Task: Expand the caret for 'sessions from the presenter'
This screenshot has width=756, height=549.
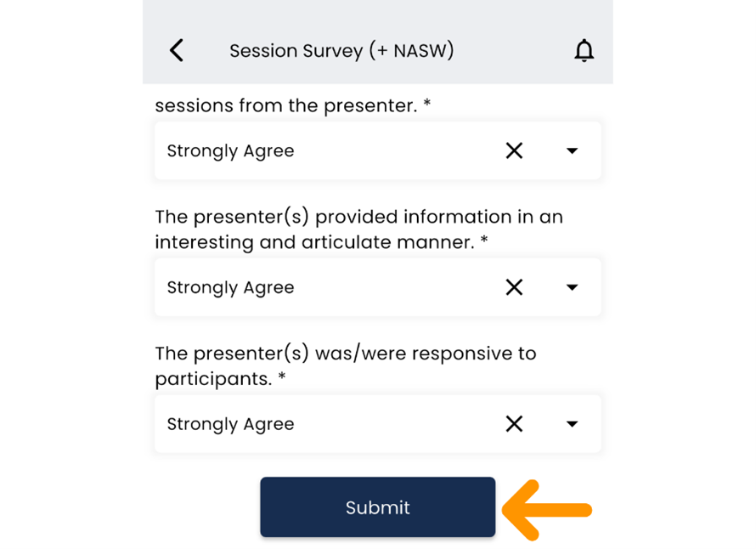Action: point(572,151)
